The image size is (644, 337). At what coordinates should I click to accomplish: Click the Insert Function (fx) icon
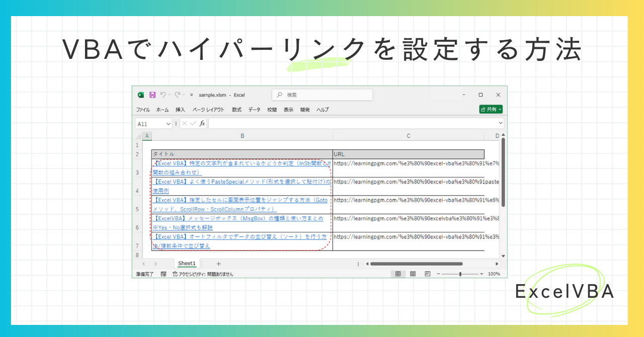201,123
